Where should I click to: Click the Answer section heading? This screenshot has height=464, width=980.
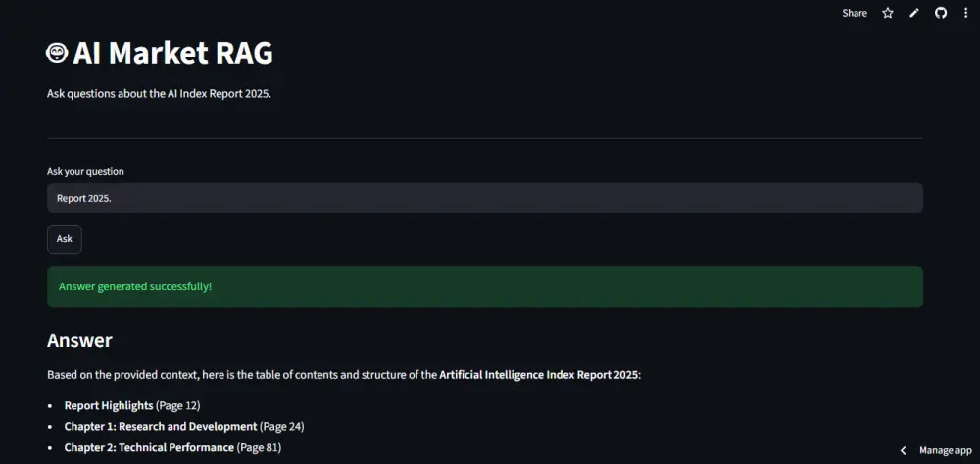pos(79,340)
